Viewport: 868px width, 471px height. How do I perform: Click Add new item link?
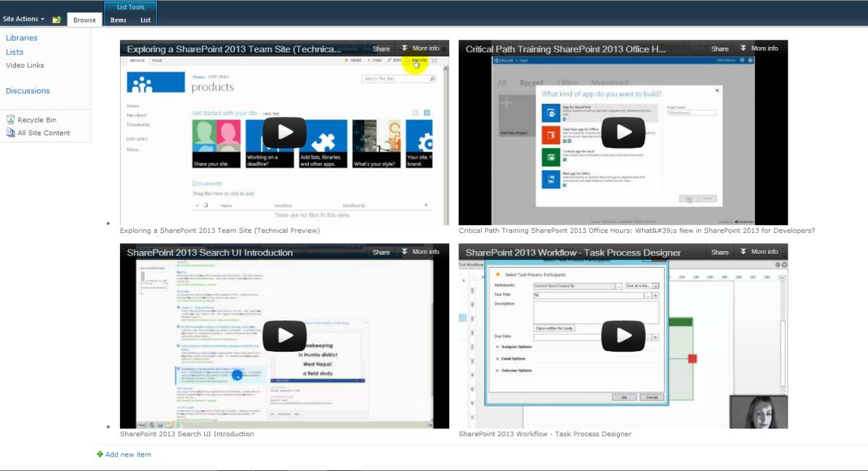[128, 454]
